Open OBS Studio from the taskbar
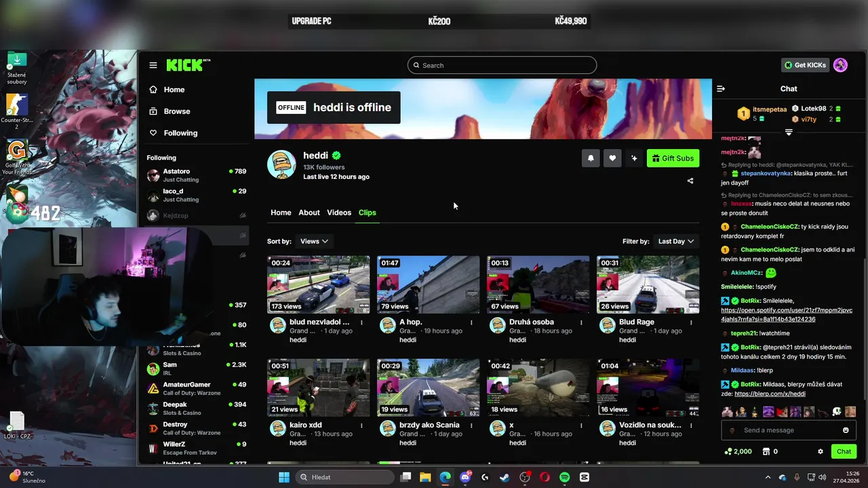Screen dimensions: 868x488 [x=525, y=477]
